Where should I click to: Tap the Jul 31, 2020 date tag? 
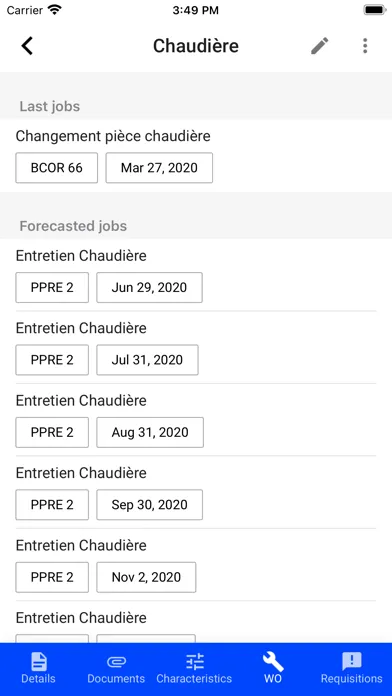click(147, 360)
